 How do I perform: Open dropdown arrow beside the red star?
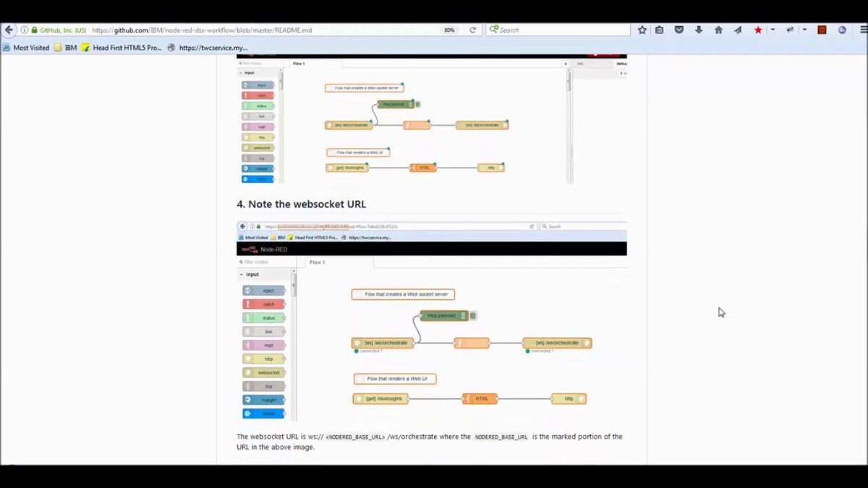773,30
